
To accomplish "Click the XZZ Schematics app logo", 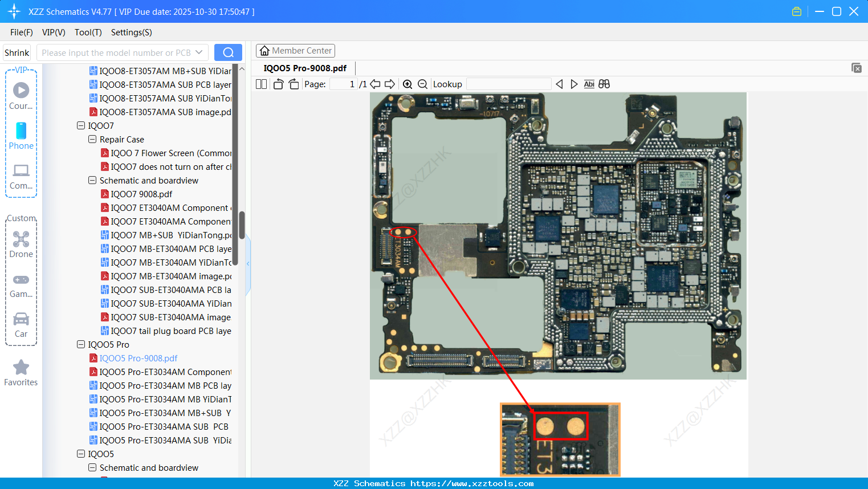I will (x=14, y=11).
